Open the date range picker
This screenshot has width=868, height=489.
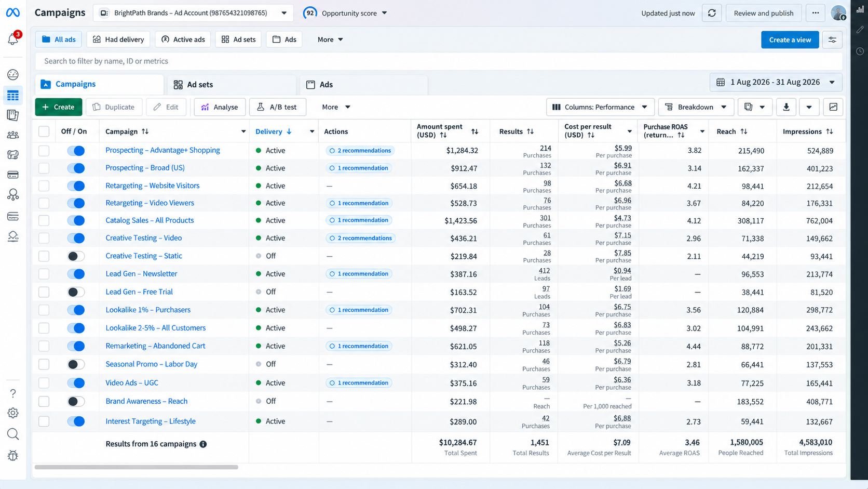pos(776,82)
